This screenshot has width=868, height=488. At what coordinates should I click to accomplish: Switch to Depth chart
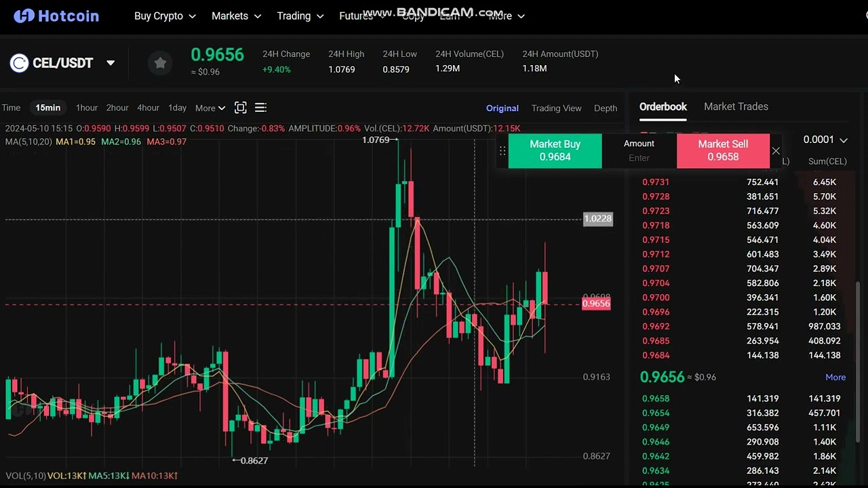pyautogui.click(x=606, y=108)
